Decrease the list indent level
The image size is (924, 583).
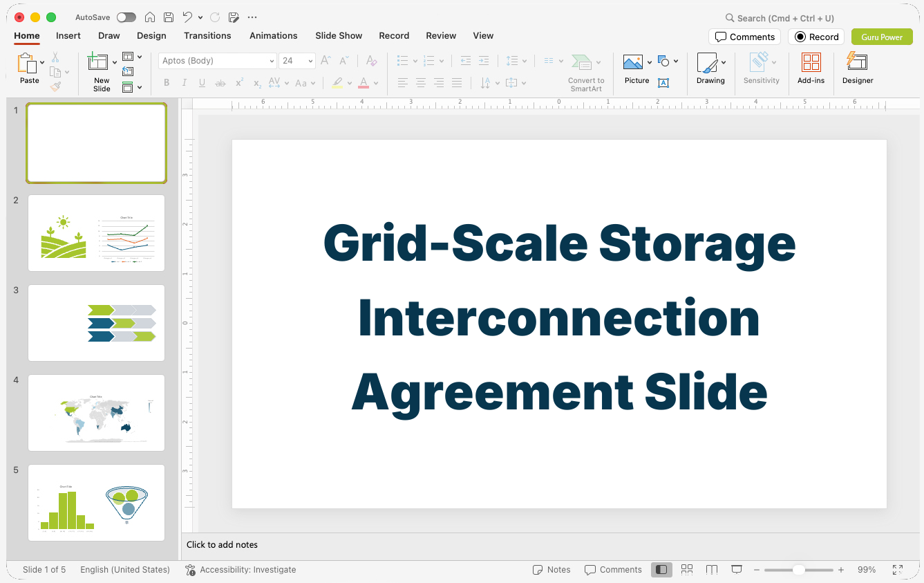pos(466,61)
